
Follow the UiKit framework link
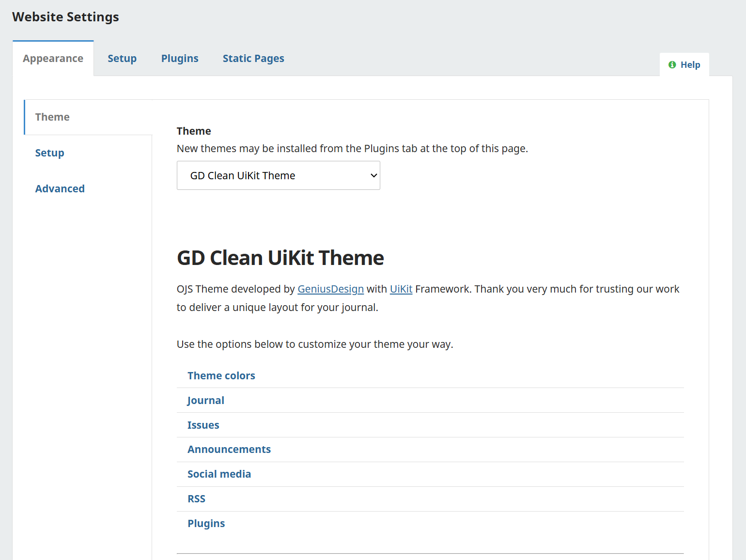pos(401,289)
